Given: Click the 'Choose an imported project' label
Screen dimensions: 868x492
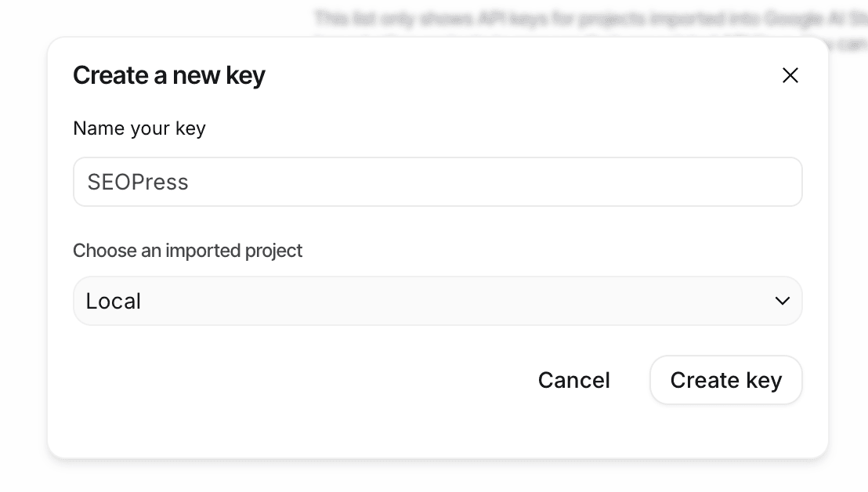Looking at the screenshot, I should point(187,251).
